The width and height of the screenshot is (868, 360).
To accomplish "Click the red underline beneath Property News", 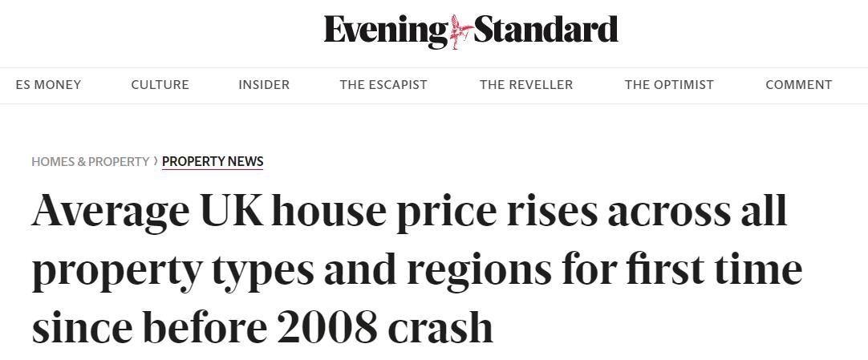I will pyautogui.click(x=213, y=168).
